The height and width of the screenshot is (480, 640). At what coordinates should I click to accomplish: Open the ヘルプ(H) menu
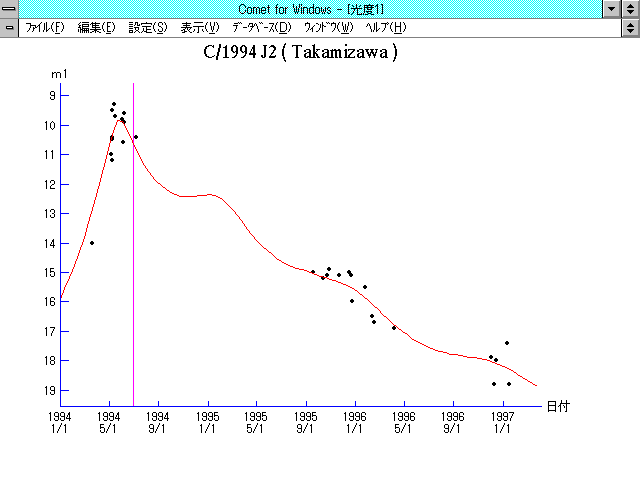386,27
